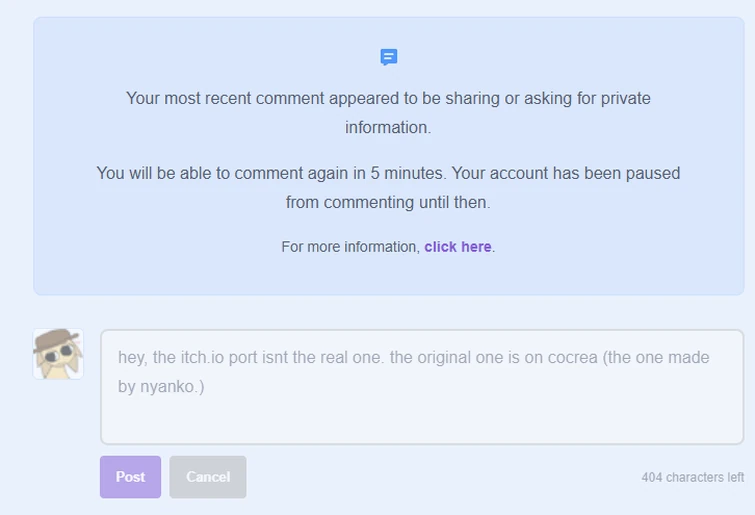Click the "information." line in the notice

tap(388, 128)
